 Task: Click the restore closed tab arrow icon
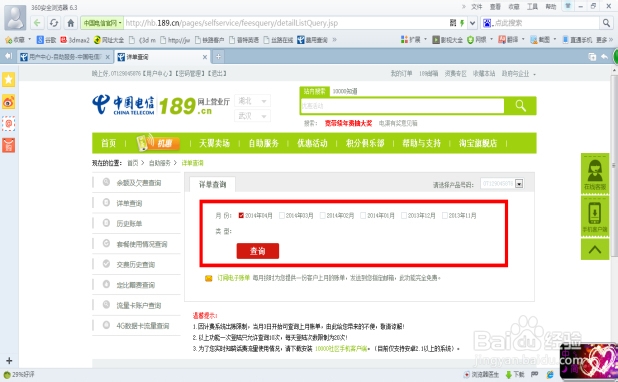pyautogui.click(x=604, y=57)
